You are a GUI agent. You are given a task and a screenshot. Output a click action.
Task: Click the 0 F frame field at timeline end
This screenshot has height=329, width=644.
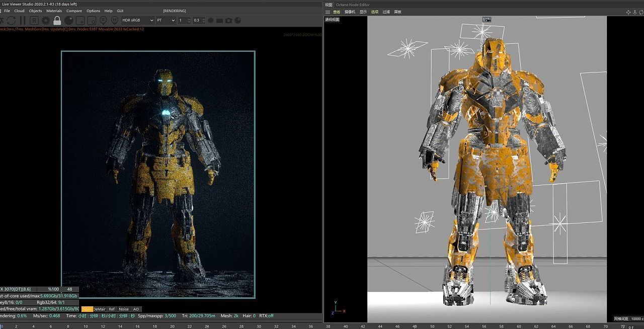coord(631,327)
